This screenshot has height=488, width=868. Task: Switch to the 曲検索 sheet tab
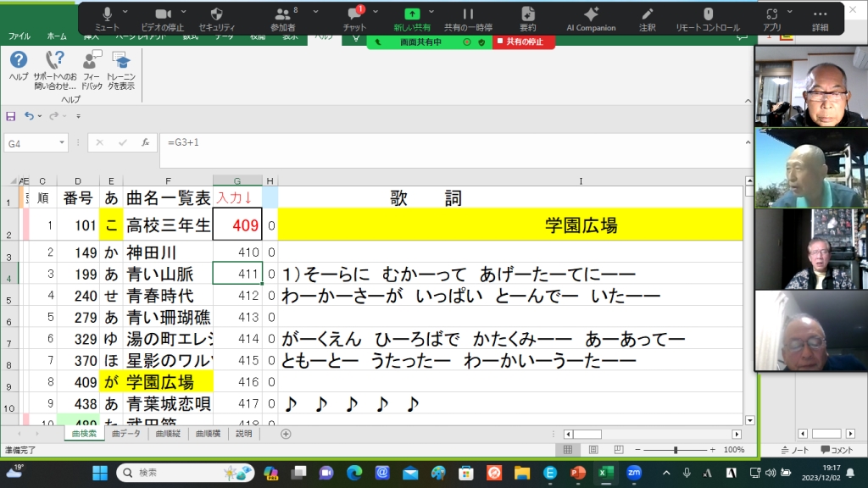pos(84,434)
